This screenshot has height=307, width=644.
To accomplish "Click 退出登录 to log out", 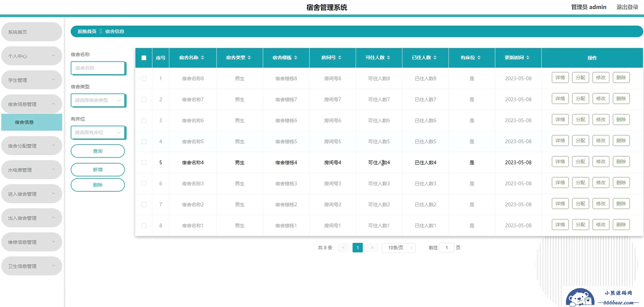I will coord(627,7).
